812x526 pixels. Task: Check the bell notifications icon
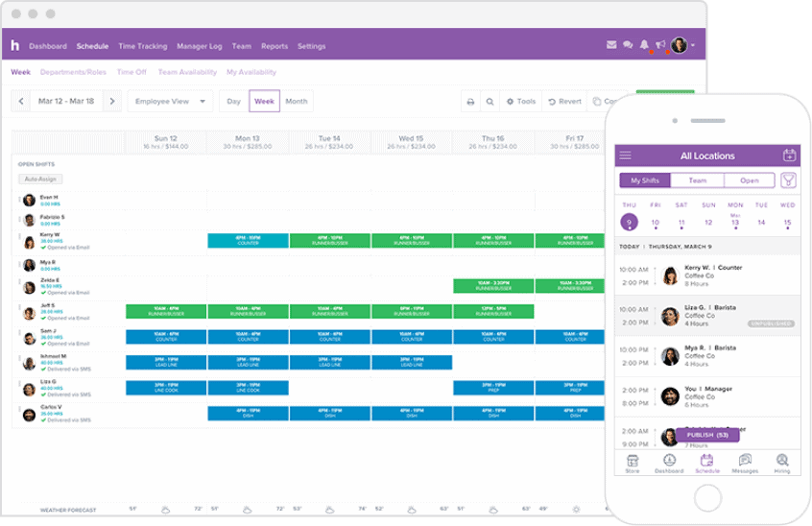[644, 45]
